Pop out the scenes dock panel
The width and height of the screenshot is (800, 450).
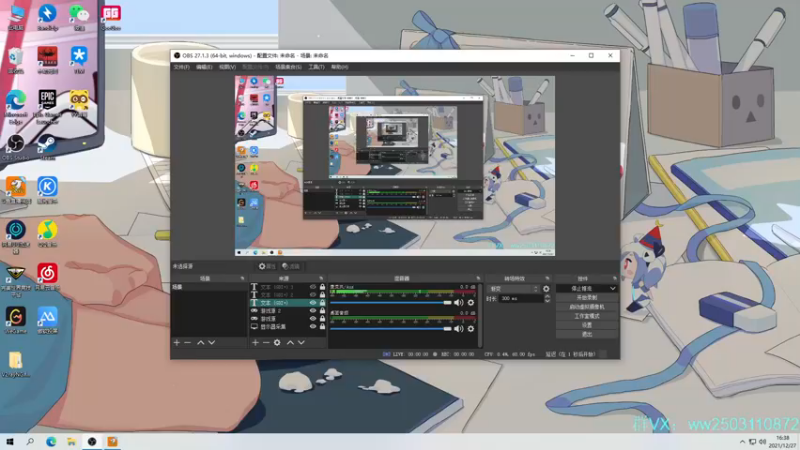coord(242,279)
